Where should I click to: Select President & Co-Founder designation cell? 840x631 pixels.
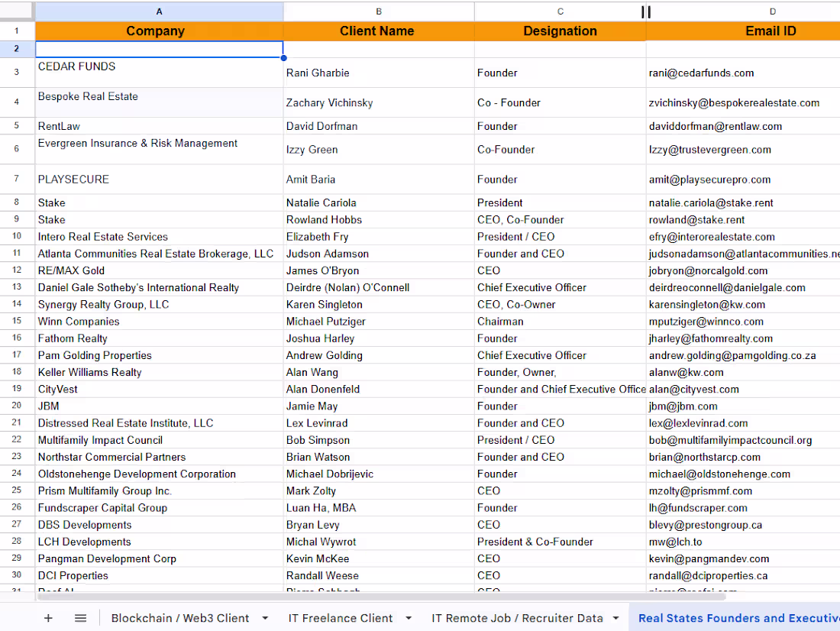coord(561,542)
